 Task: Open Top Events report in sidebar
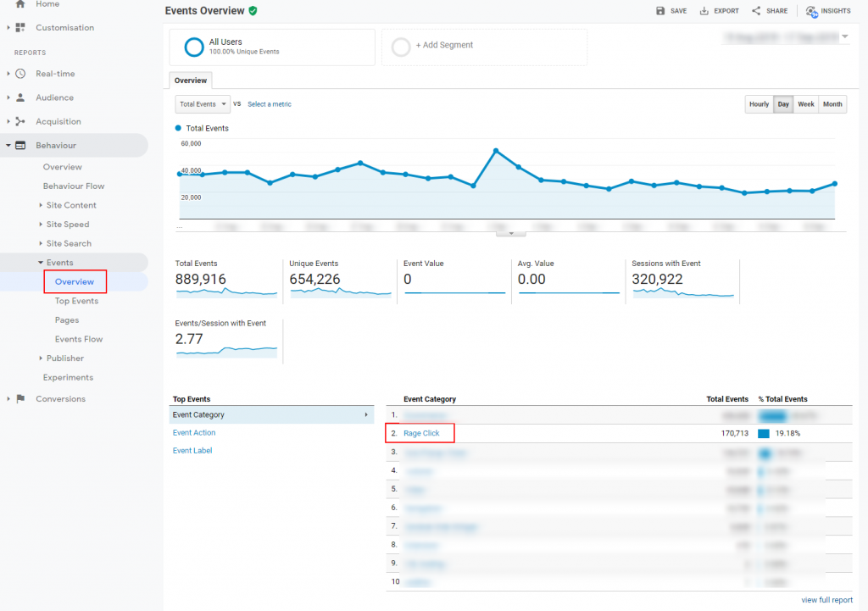[x=76, y=301]
